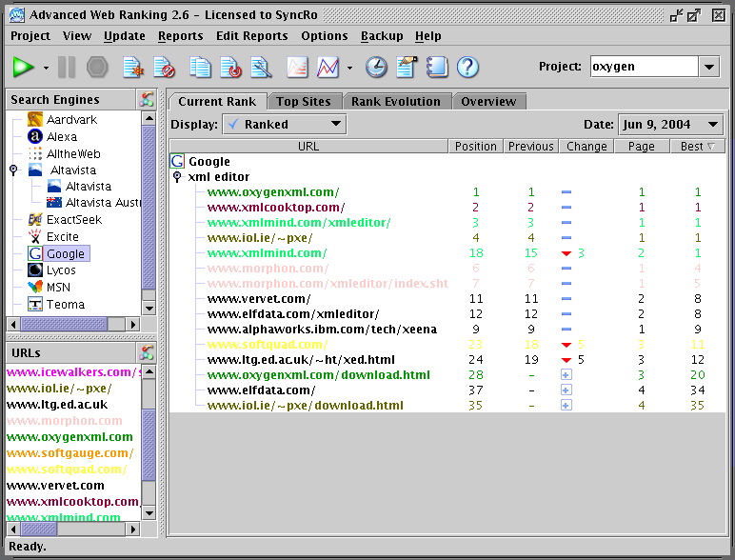
Task: Sort by the Page column header
Action: 642,147
